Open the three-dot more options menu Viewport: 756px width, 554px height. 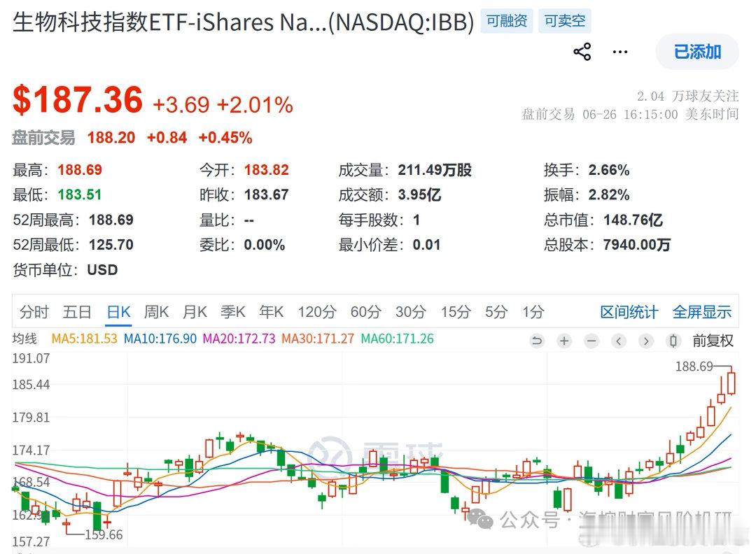(619, 52)
